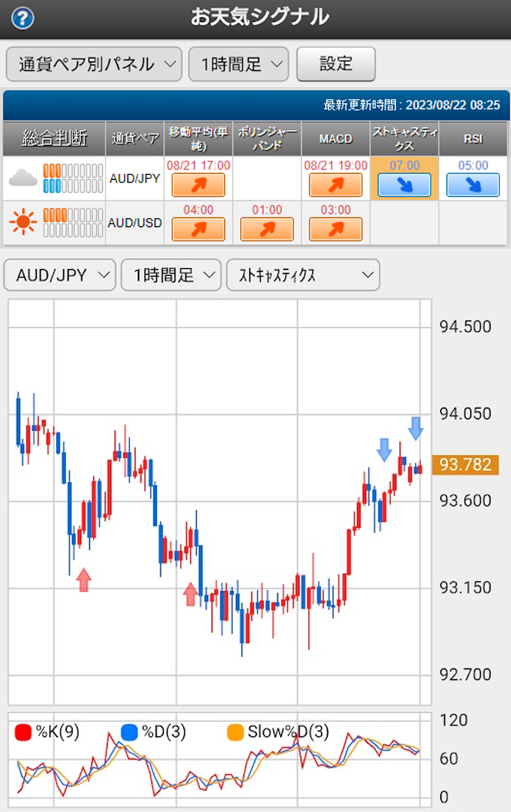Click the ボリンジャーバンド up-arrow signal for AUD/USD
Screen dimensions: 511x812
coord(267,229)
